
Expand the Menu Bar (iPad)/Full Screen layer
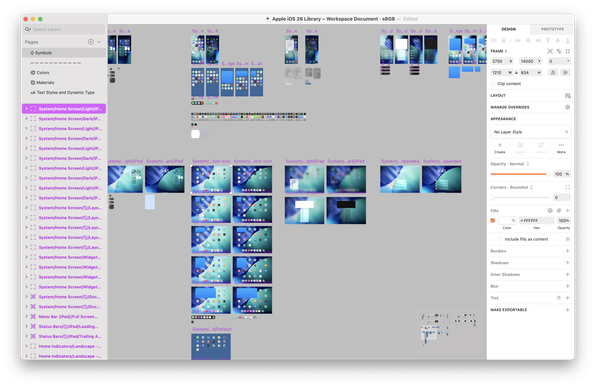click(26, 316)
